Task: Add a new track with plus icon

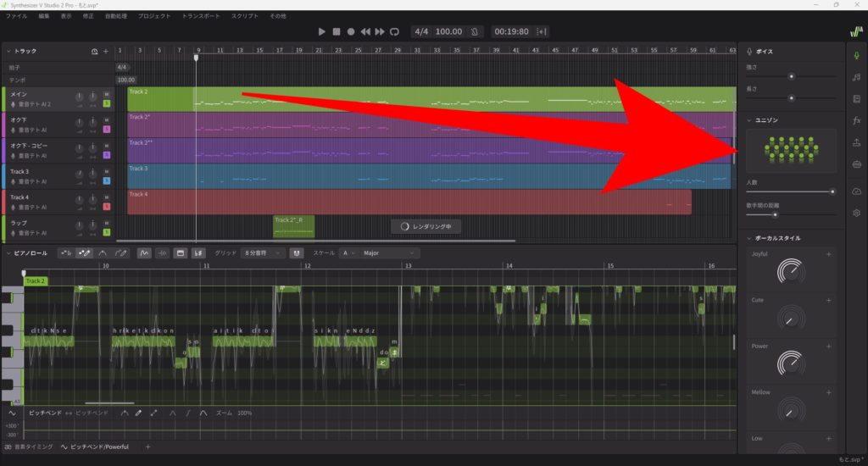Action: [106, 52]
